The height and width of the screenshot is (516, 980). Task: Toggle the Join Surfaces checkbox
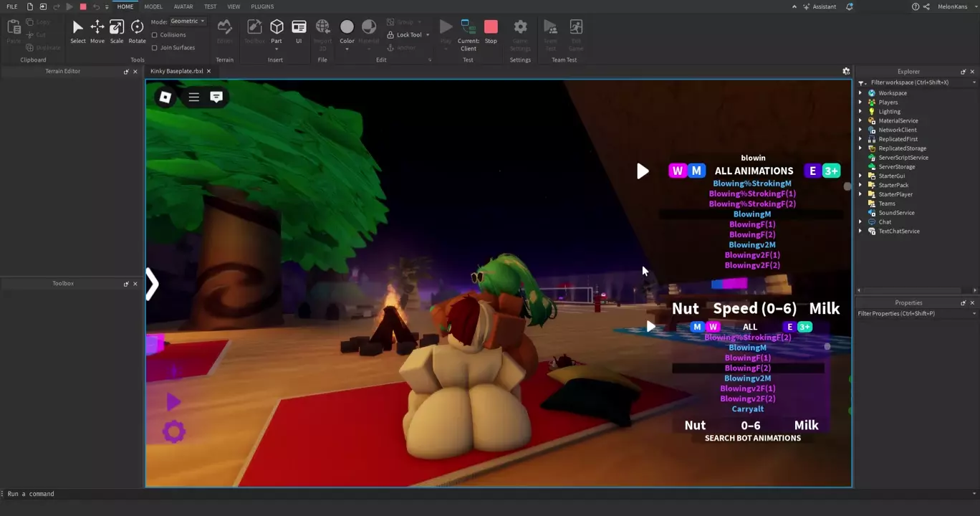coord(155,48)
